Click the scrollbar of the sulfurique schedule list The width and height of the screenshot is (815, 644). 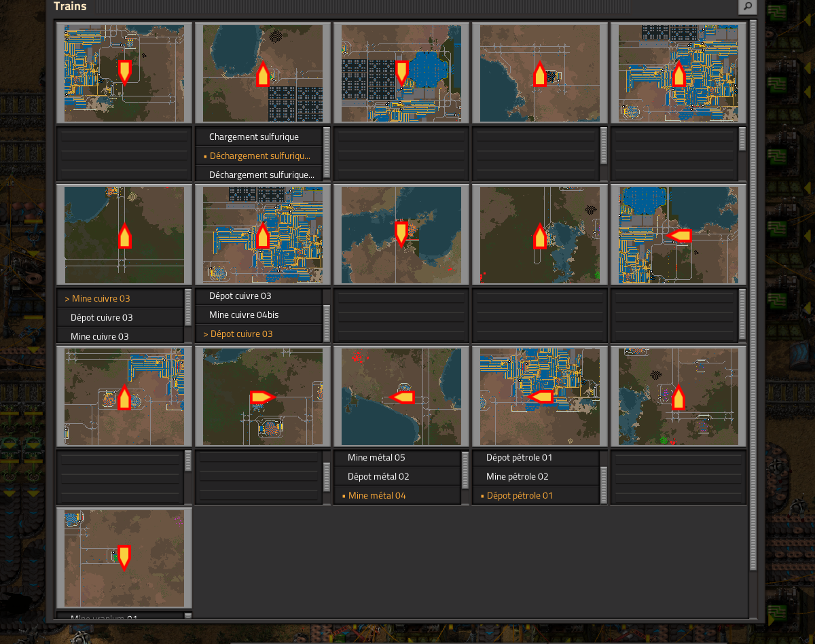point(327,152)
